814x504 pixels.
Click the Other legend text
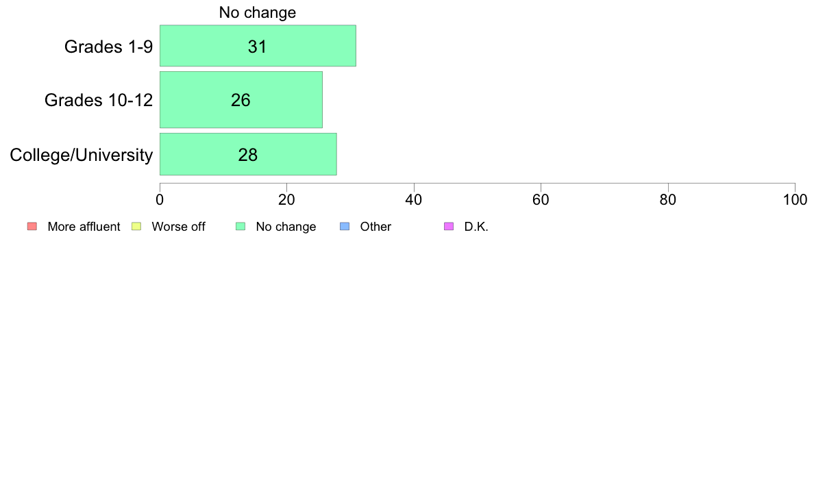375,227
